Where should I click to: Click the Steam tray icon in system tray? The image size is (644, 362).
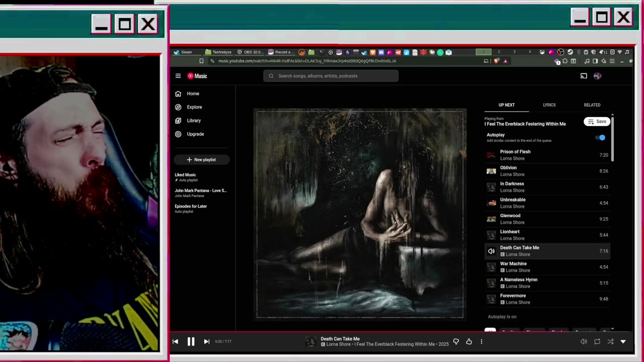(x=570, y=52)
